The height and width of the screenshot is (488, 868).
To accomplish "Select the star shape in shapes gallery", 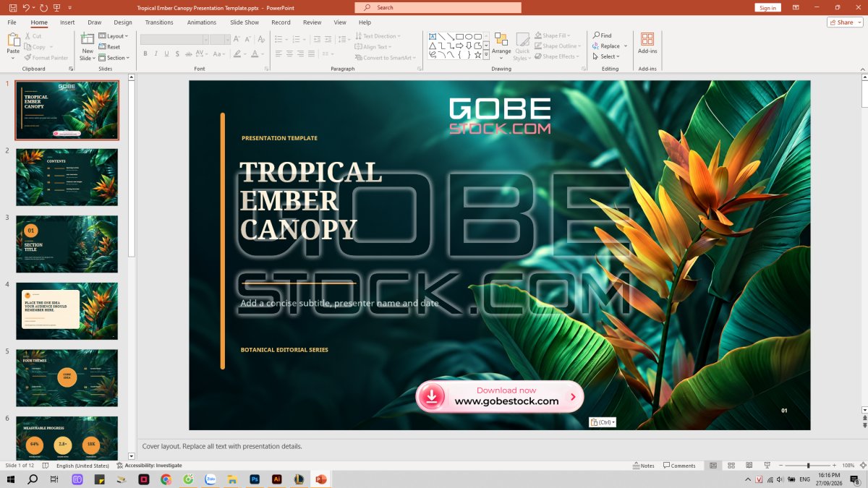I will pos(477,54).
